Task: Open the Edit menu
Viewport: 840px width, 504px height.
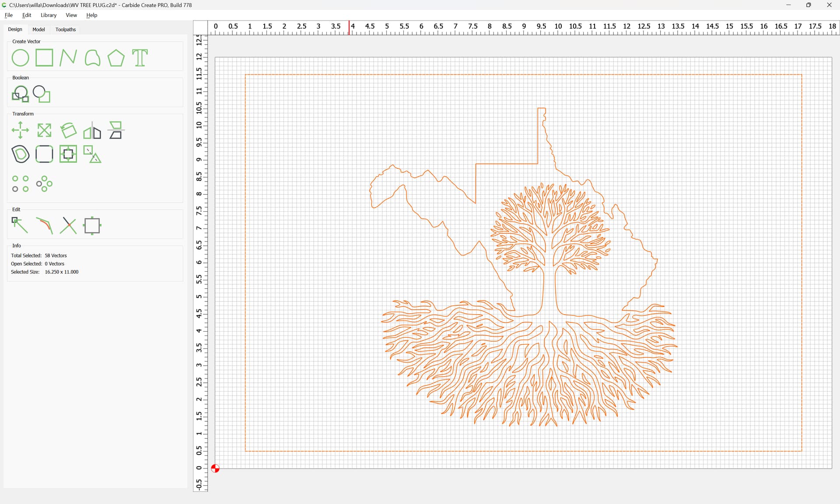Action: click(27, 15)
